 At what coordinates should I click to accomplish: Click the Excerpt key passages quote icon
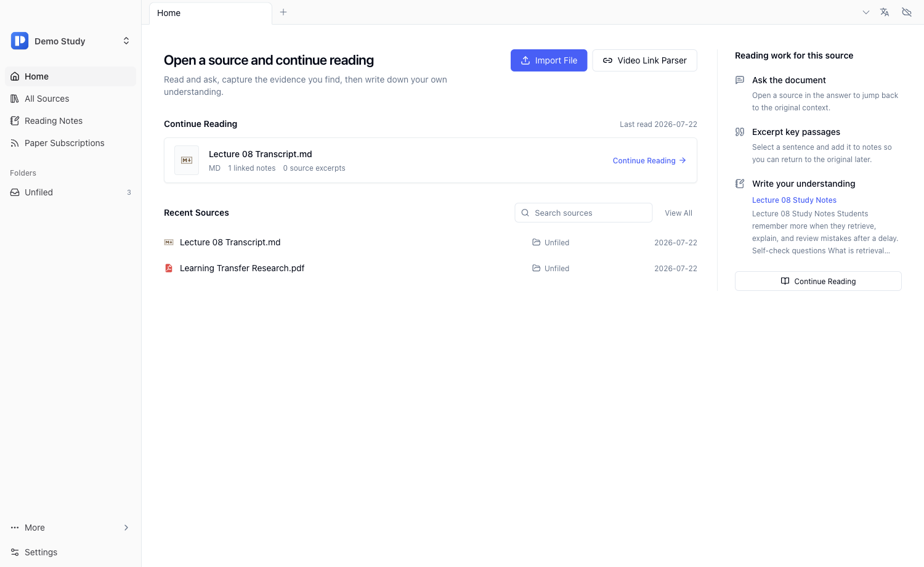[740, 132]
